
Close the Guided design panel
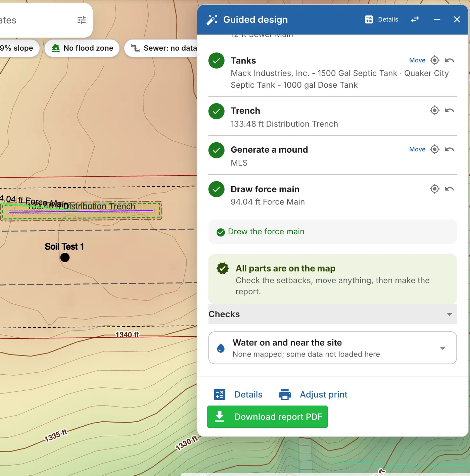click(x=457, y=19)
